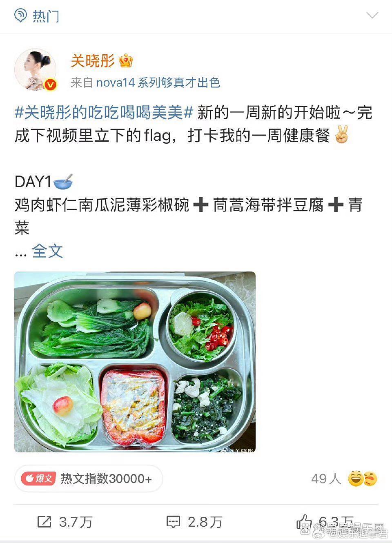This screenshot has height=543, width=392.
Task: Open the comment count 2.8万
Action: 205,522
